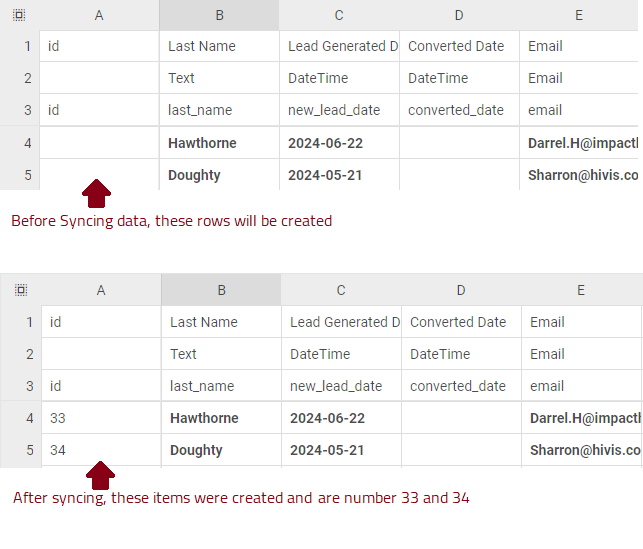Click 'converted_date' cell in bottom spreadsheet
Image resolution: width=643 pixels, height=549 pixels.
461,386
